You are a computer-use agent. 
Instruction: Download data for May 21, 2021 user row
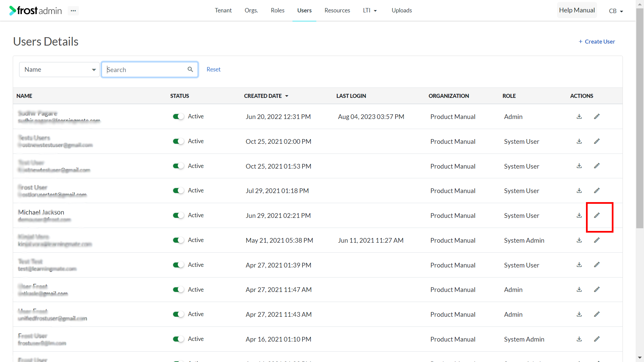click(x=579, y=240)
